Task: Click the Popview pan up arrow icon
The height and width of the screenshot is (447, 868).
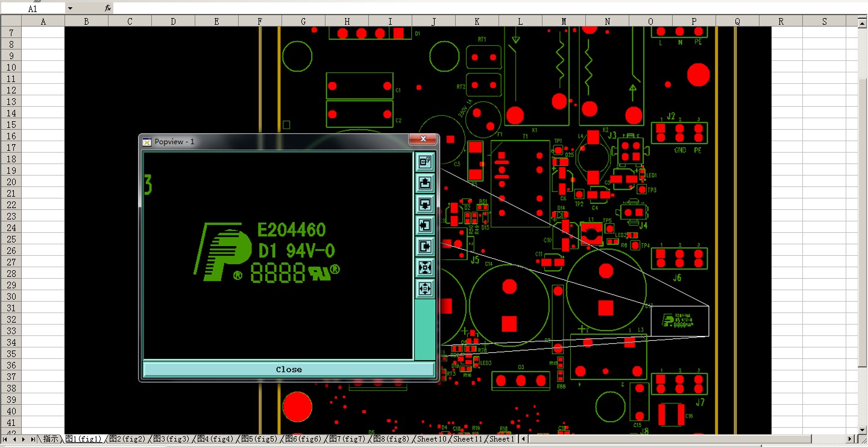Action: tap(425, 183)
